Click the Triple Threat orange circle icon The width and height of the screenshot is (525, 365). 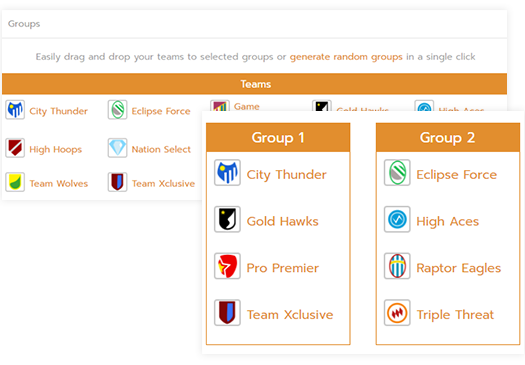click(397, 313)
